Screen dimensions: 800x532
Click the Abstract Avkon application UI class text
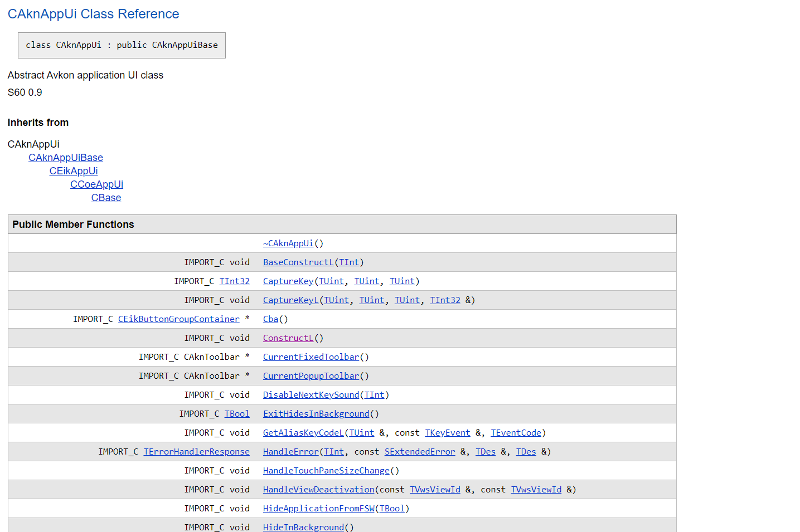click(x=85, y=75)
